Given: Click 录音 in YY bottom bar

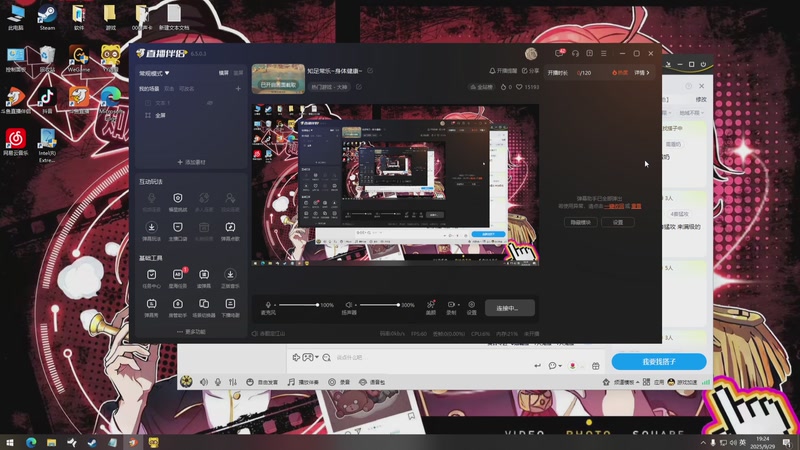Looking at the screenshot, I should tap(339, 382).
